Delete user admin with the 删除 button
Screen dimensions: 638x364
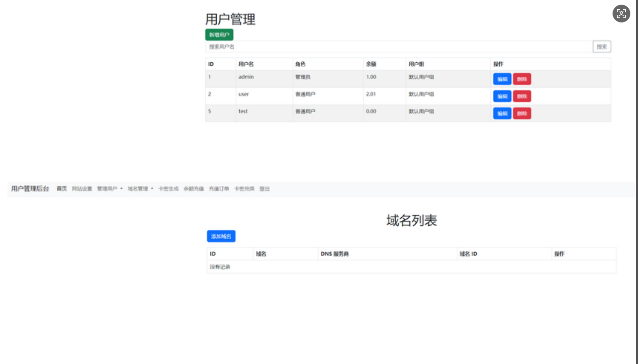click(x=521, y=79)
